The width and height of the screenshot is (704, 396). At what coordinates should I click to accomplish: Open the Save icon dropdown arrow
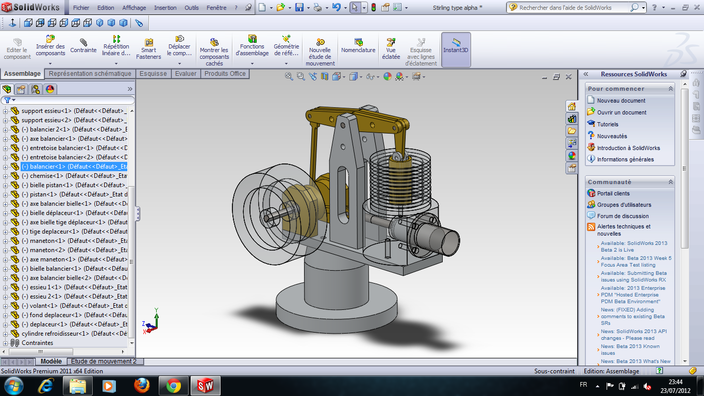coord(308,8)
